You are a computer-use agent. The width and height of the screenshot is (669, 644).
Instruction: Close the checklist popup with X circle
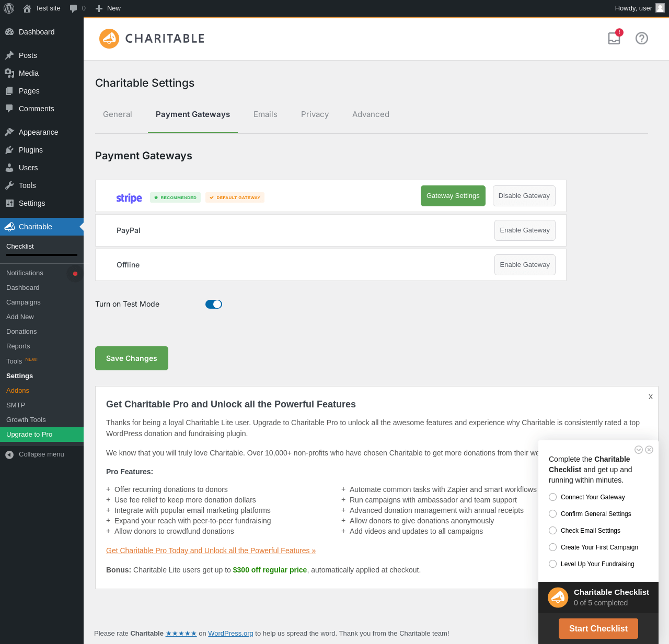tap(649, 450)
